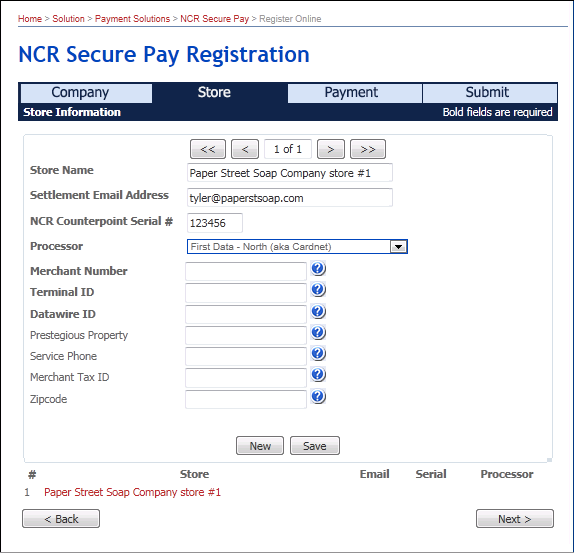Click the Save button
The height and width of the screenshot is (553, 574).
point(315,445)
